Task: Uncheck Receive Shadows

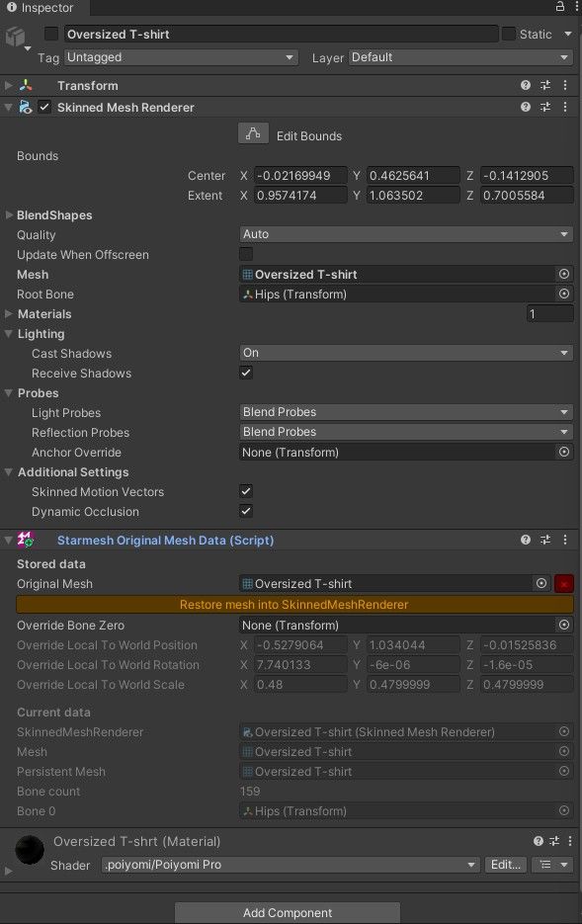Action: pos(246,373)
